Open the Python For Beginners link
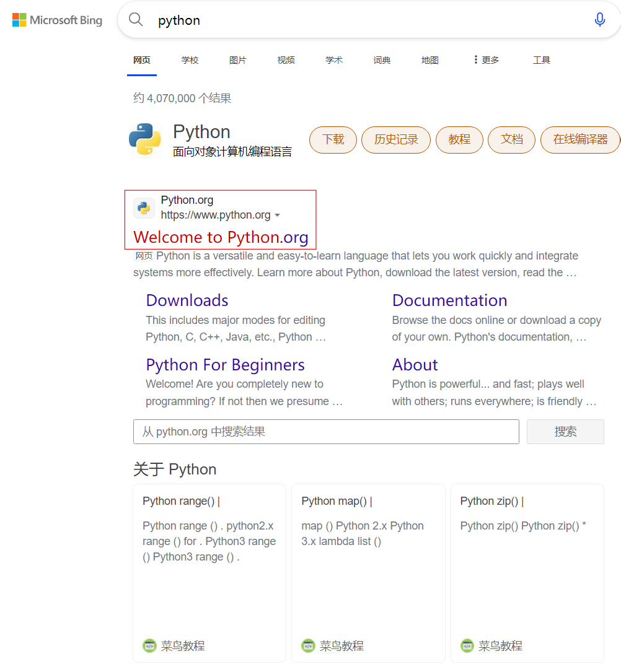This screenshot has height=672, width=621. click(224, 364)
